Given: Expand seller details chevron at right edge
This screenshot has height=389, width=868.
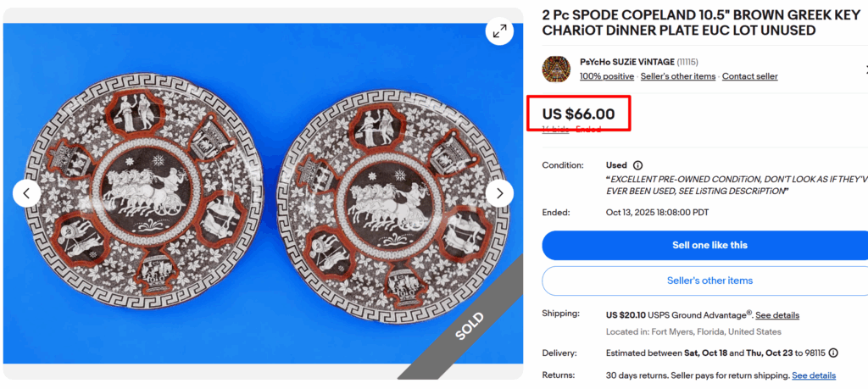Looking at the screenshot, I should 864,69.
